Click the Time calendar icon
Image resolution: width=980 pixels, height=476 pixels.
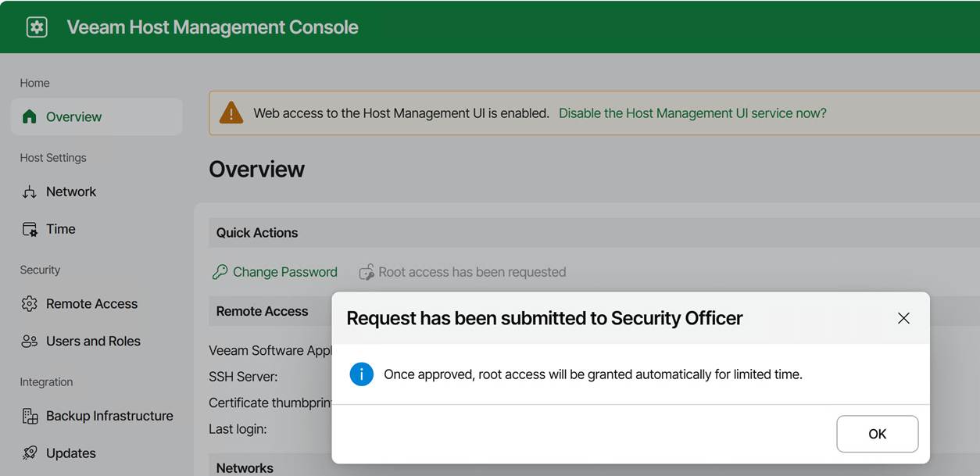click(x=30, y=229)
